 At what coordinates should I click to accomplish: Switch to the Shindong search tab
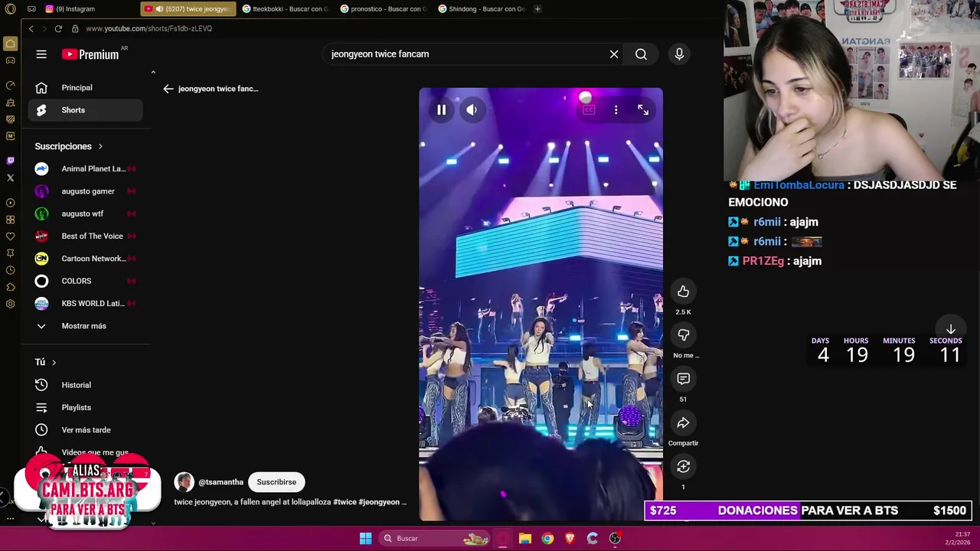coord(482,9)
